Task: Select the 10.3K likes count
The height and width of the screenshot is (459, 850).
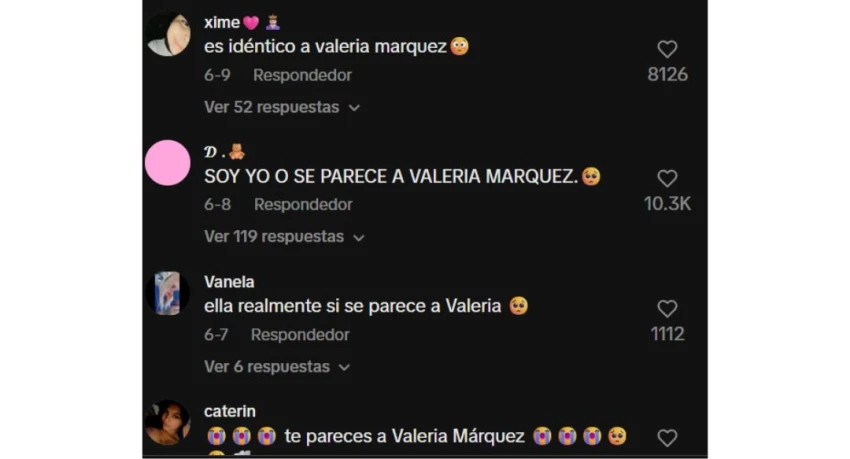Action: tap(667, 204)
